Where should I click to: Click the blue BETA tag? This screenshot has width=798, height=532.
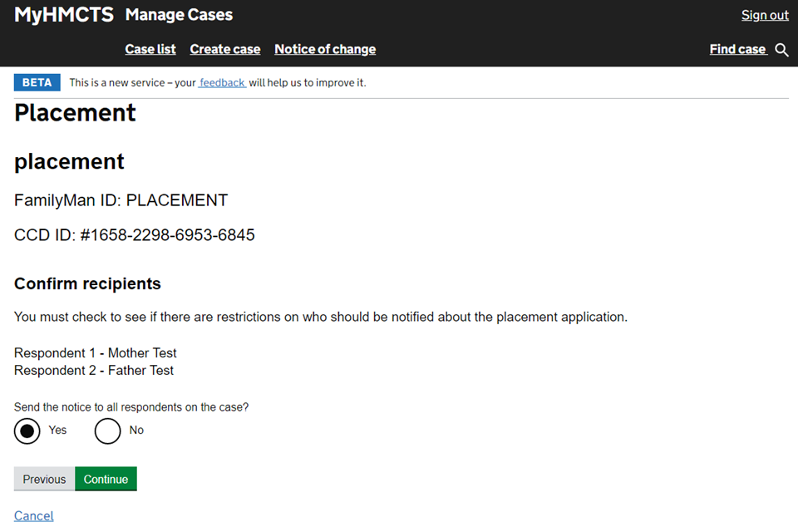coord(37,82)
